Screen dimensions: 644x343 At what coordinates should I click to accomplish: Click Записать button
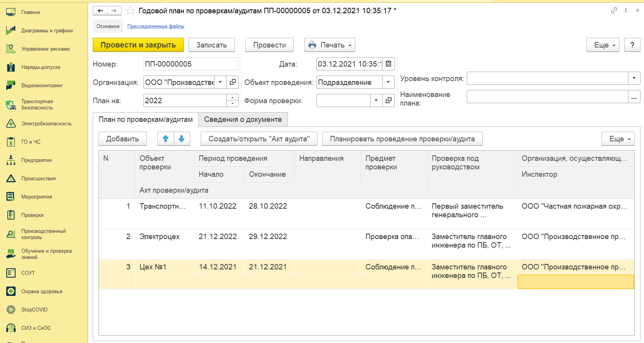212,45
